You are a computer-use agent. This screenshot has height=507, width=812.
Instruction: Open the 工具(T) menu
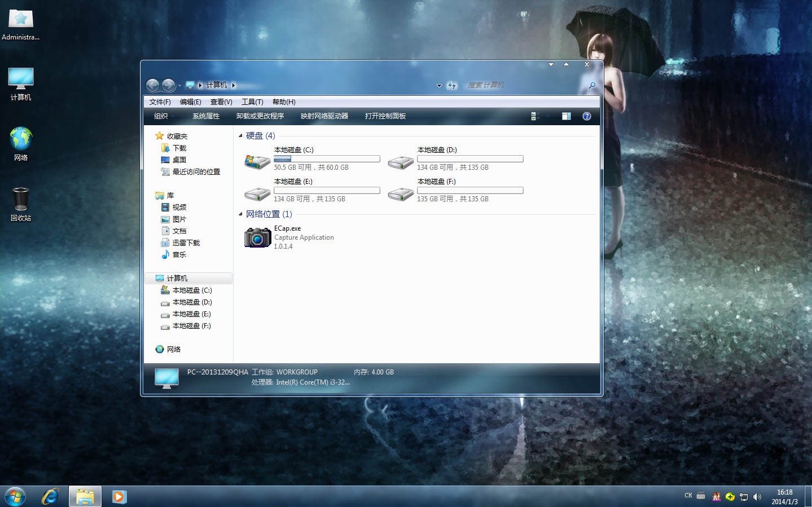point(252,102)
